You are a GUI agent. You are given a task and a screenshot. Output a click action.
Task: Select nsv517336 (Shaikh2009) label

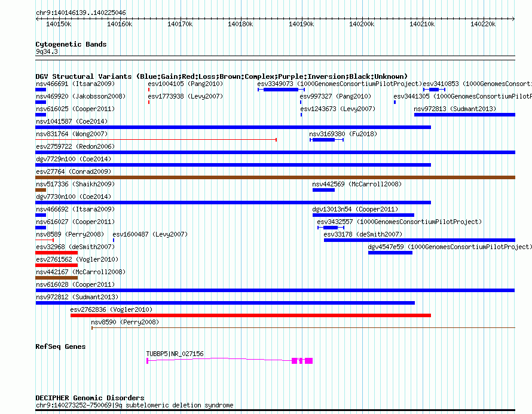(x=75, y=184)
